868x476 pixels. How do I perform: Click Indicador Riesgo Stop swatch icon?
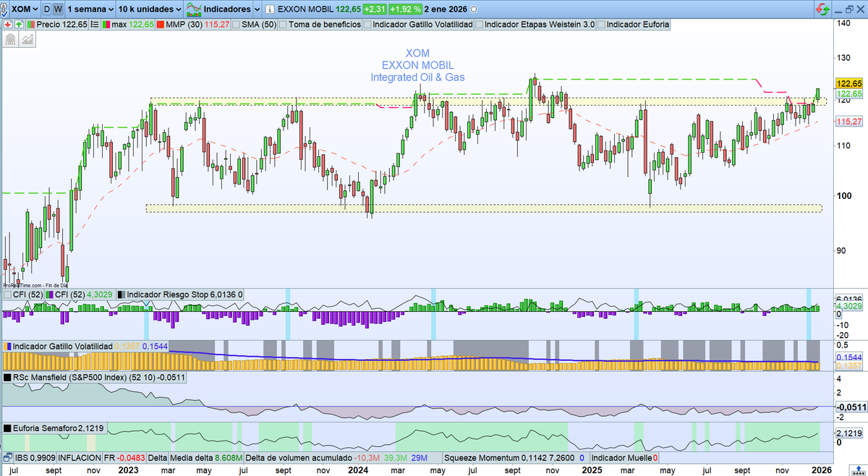click(122, 294)
